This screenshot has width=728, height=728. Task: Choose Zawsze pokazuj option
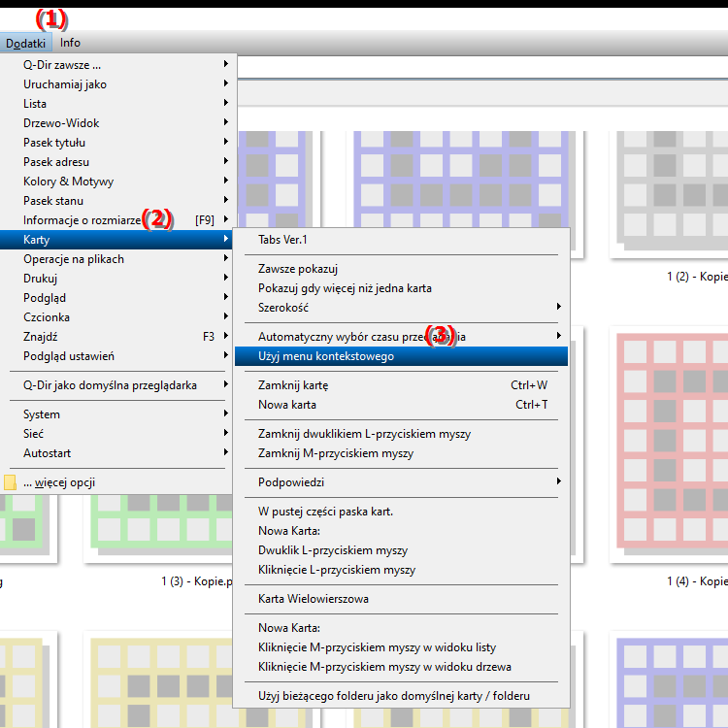401,269
